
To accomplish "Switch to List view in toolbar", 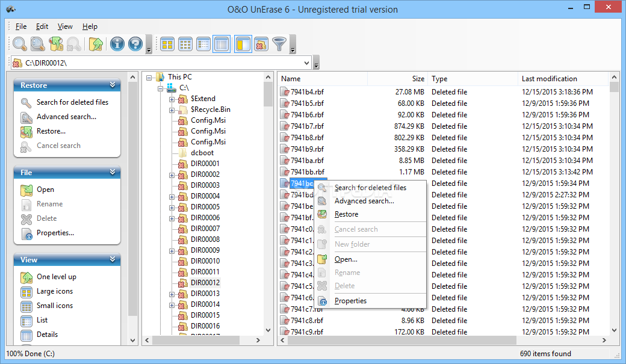I will [x=203, y=45].
